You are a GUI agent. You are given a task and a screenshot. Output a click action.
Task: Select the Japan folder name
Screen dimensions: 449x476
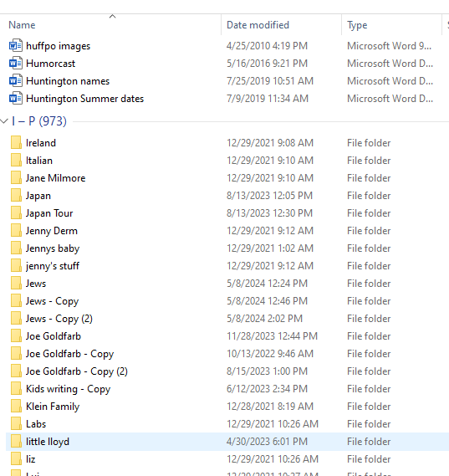(x=38, y=196)
